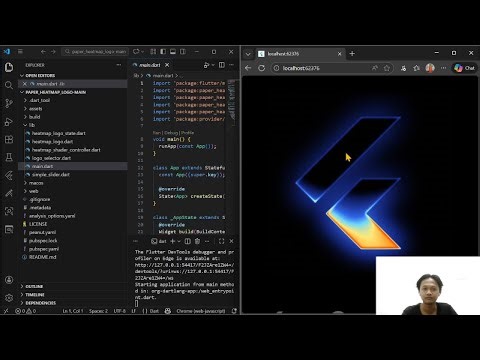Click VS Code command center search box
The image size is (480, 360).
95,52
